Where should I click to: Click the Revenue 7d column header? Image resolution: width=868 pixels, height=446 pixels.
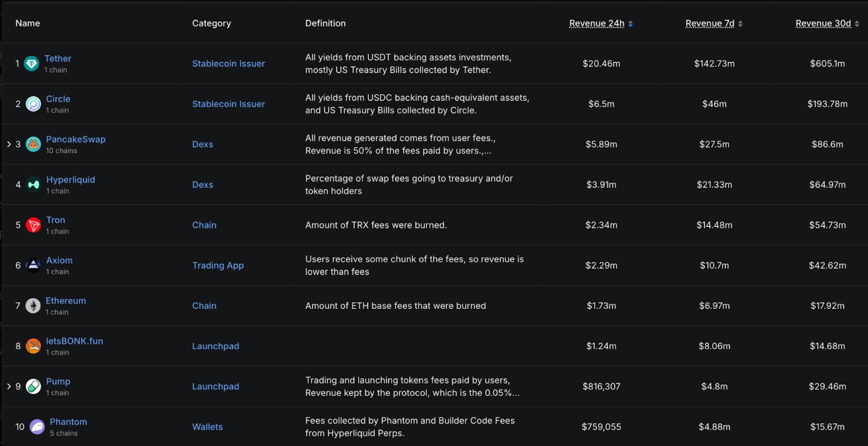coord(710,23)
